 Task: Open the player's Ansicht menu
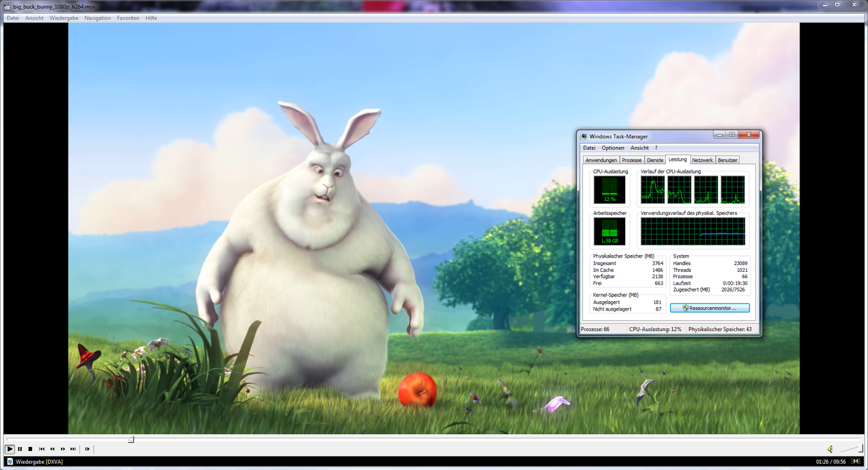click(35, 18)
